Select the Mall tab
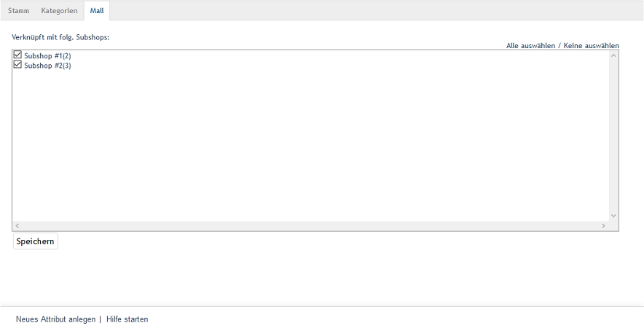Screen dimensions: 644x331 pos(97,11)
